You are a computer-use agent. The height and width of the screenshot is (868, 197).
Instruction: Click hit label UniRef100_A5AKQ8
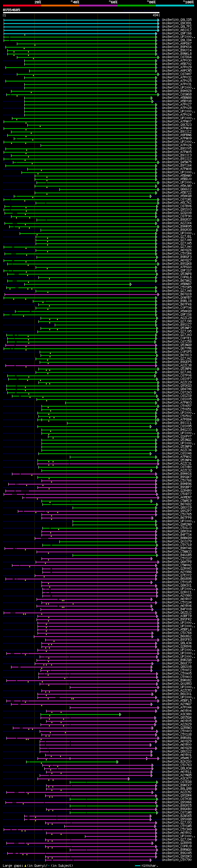point(177,196)
